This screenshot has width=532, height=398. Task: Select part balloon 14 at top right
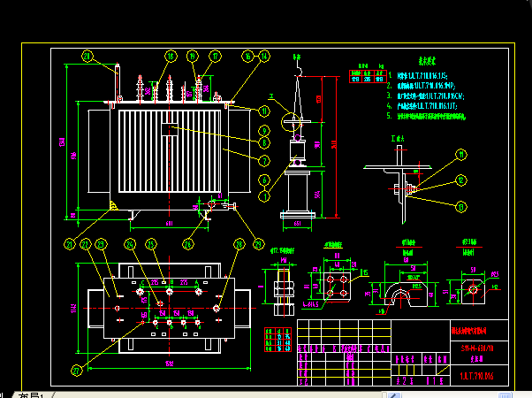pyautogui.click(x=264, y=56)
